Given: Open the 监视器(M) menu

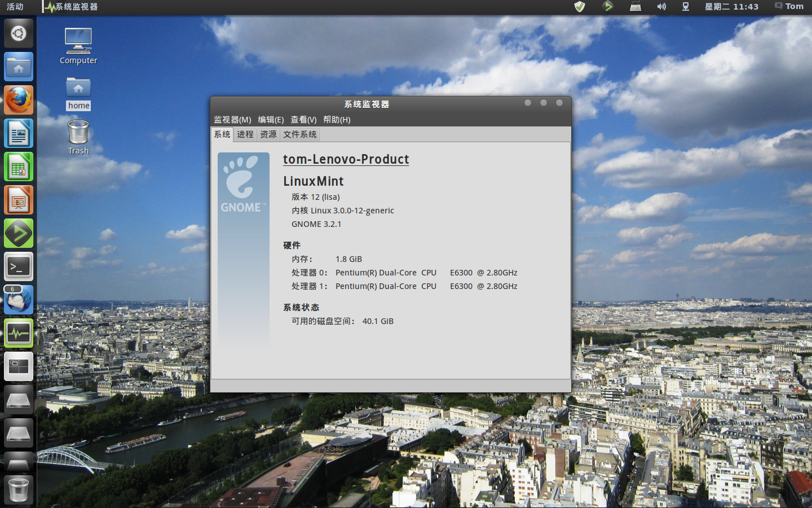Looking at the screenshot, I should click(232, 120).
